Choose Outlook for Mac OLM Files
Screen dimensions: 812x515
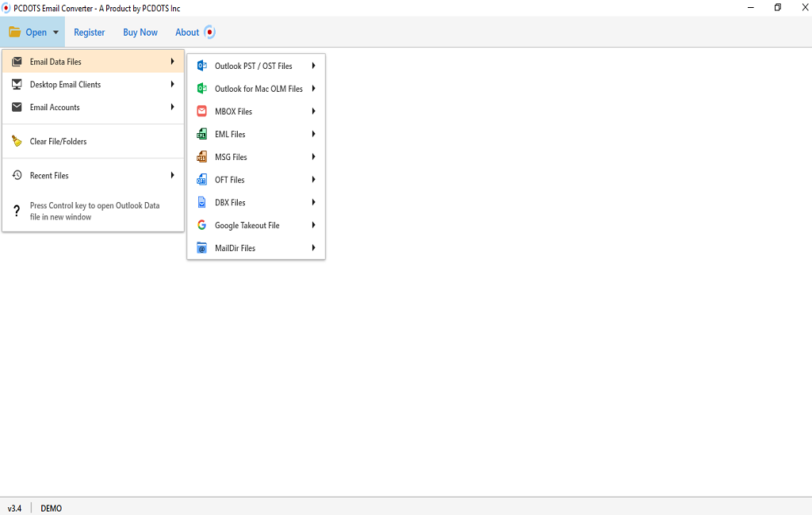(256, 89)
